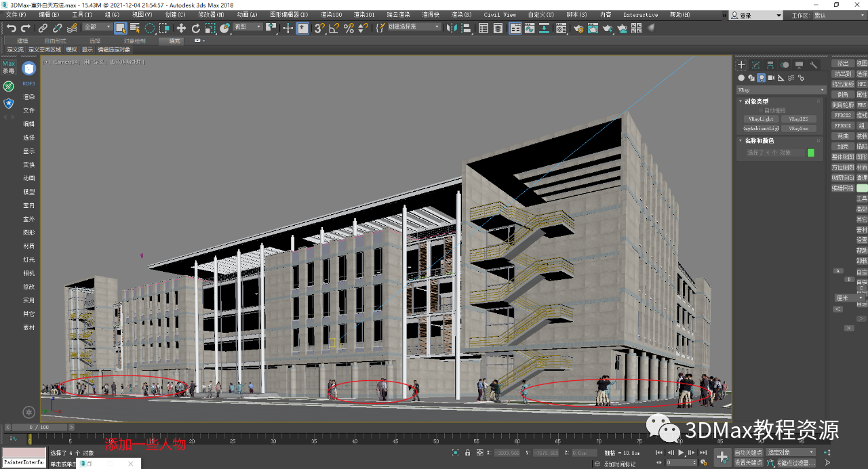The width and height of the screenshot is (868, 469).
Task: Click object name field 选择了 4 个对象
Action: coord(775,152)
